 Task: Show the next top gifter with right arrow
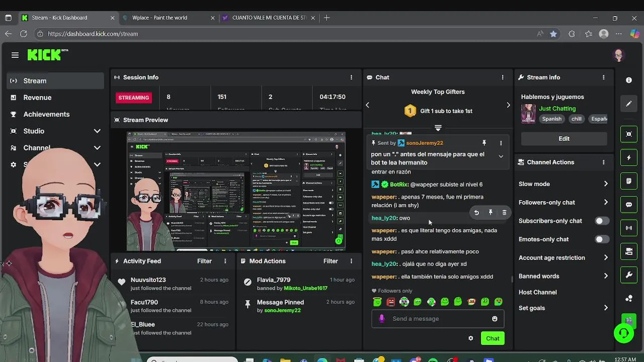point(508,105)
